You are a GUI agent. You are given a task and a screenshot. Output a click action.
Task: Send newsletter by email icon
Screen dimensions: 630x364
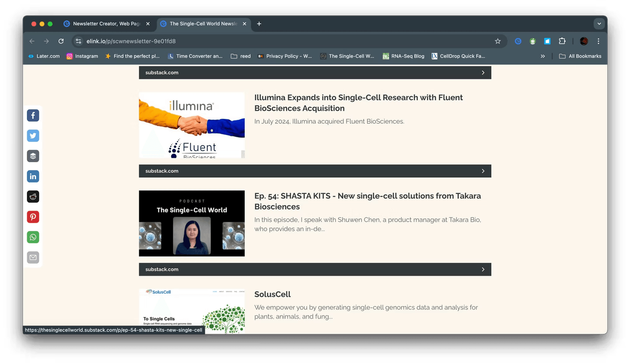pos(33,257)
